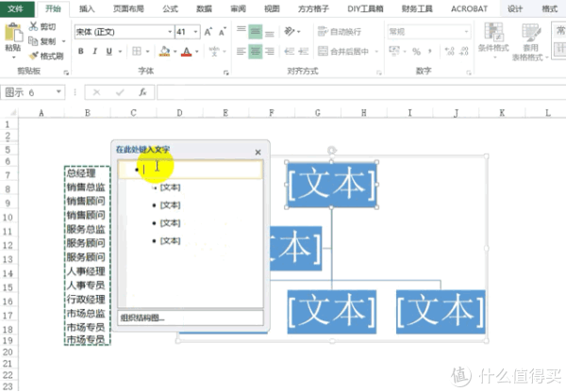This screenshot has height=392, width=566.
Task: Apply the red font color A
Action: click(x=186, y=52)
